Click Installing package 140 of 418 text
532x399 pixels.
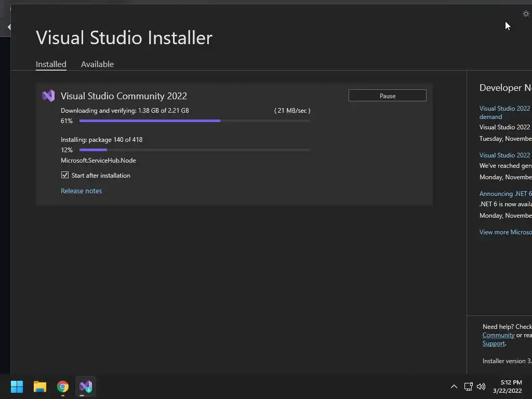[102, 140]
